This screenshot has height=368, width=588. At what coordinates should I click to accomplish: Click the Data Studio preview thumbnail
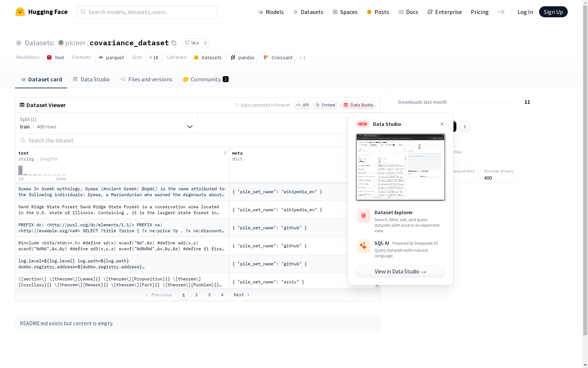point(401,167)
